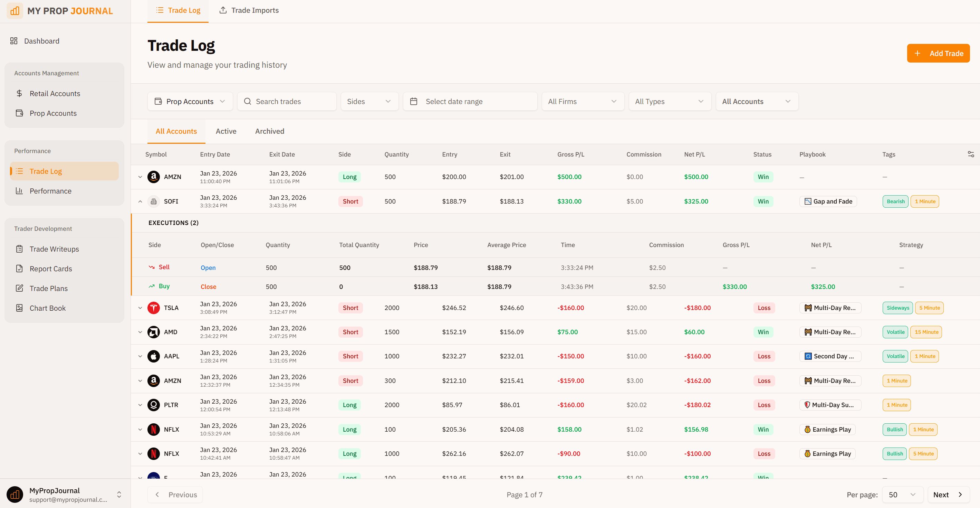Open the All Accounts filter dropdown
This screenshot has height=508, width=980.
point(757,101)
